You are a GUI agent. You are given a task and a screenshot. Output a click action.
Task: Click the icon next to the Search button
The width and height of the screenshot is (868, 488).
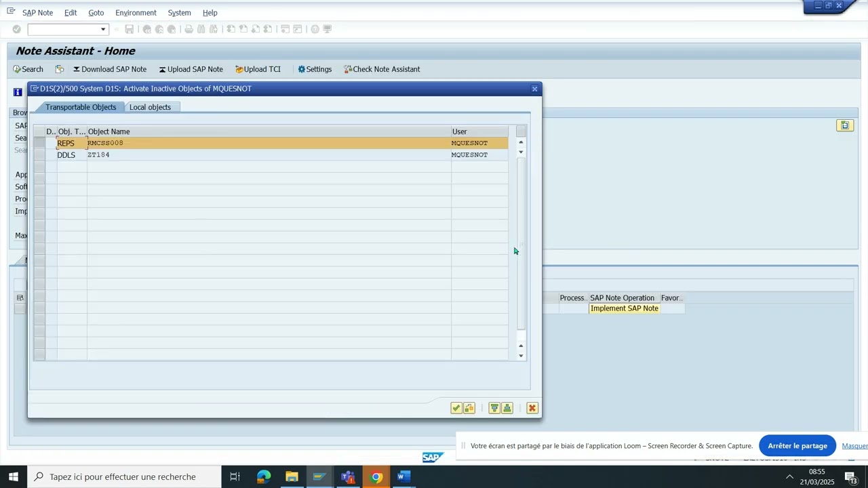(x=60, y=69)
